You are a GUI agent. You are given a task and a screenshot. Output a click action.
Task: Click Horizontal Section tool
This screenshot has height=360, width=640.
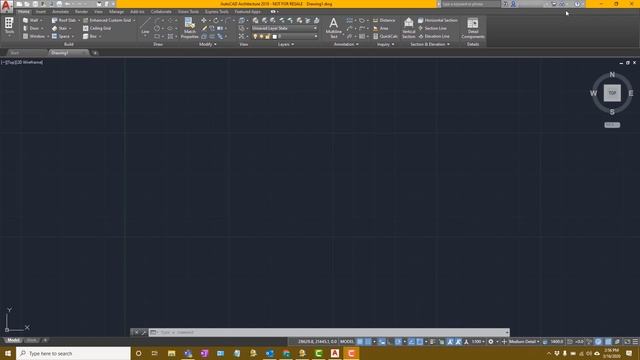438,20
